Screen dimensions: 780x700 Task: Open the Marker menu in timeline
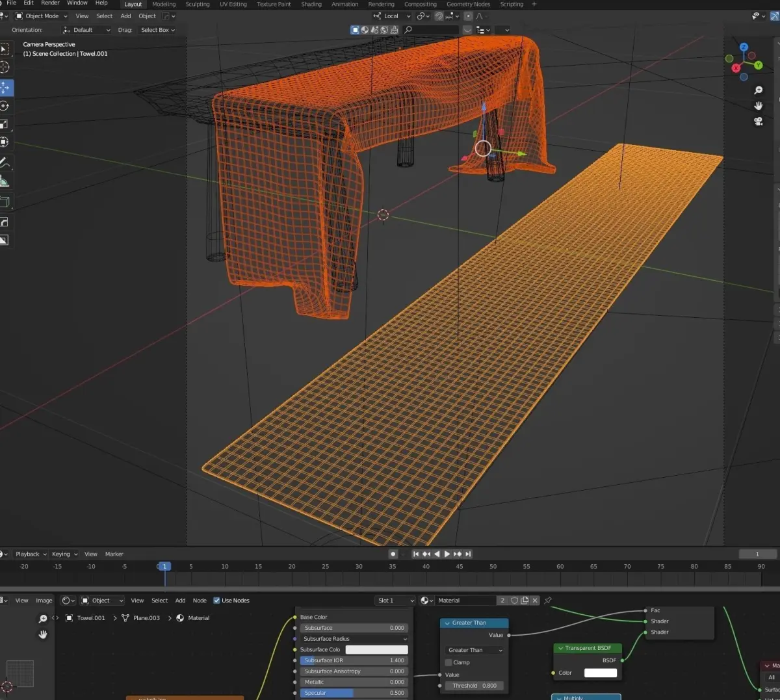114,554
